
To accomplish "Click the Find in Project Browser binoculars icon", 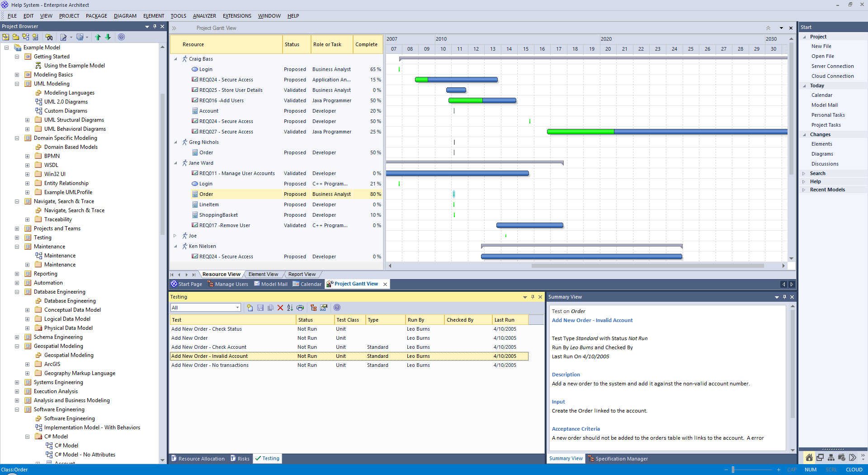I will (x=49, y=37).
